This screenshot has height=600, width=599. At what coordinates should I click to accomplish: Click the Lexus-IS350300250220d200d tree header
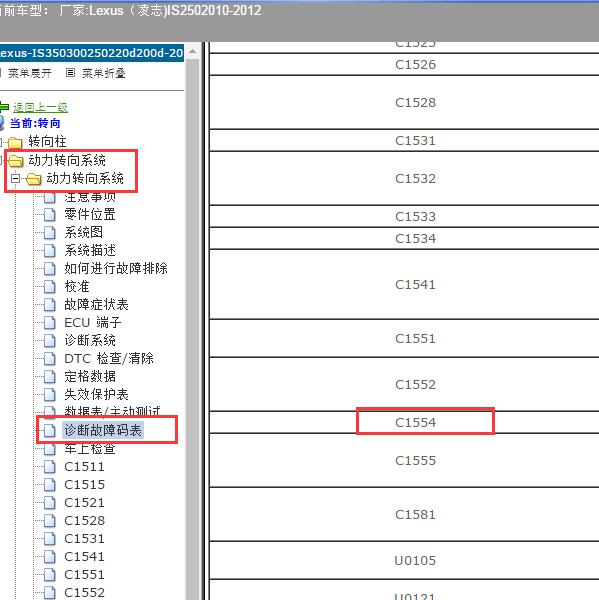pos(92,53)
